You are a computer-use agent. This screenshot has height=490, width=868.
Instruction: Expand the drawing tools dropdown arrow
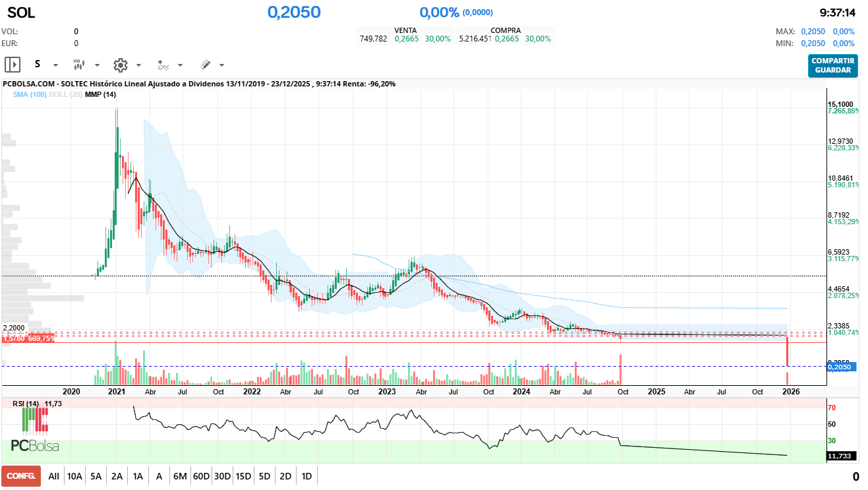[221, 65]
